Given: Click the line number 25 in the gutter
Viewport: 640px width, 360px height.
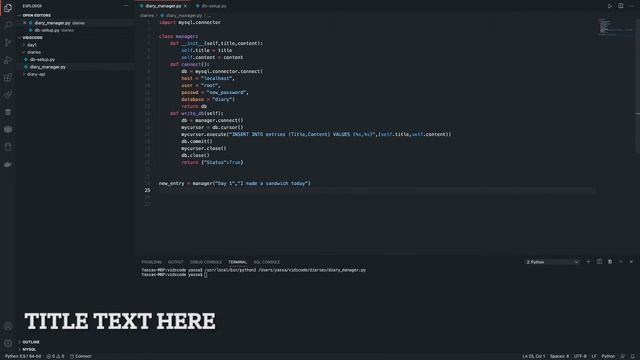Looking at the screenshot, I should point(147,191).
